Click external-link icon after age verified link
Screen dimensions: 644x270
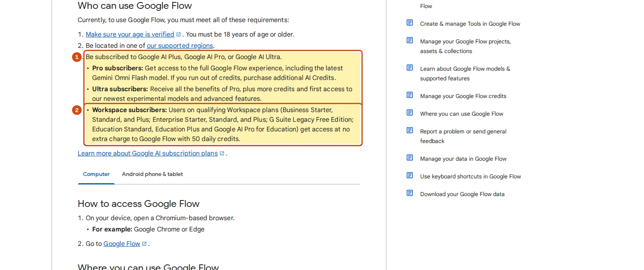(179, 35)
